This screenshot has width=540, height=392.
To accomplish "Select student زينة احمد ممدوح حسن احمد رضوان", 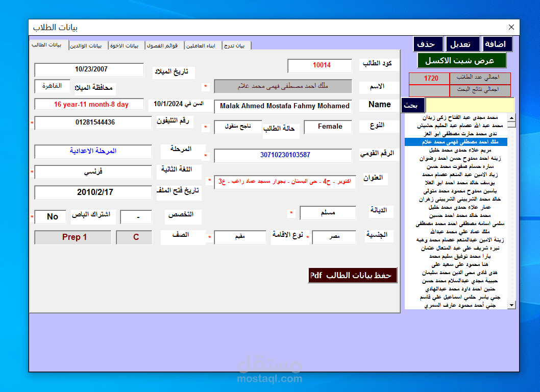I will pyautogui.click(x=456, y=158).
